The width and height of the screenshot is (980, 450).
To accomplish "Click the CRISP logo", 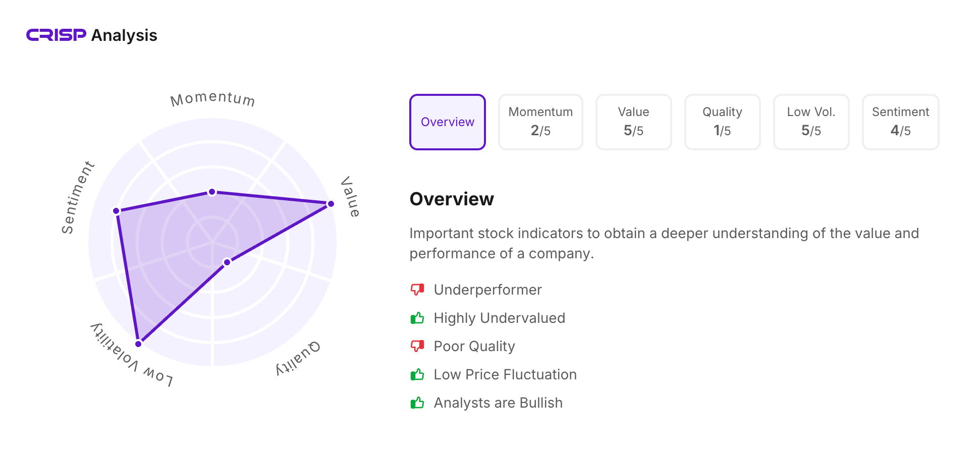I will click(56, 35).
